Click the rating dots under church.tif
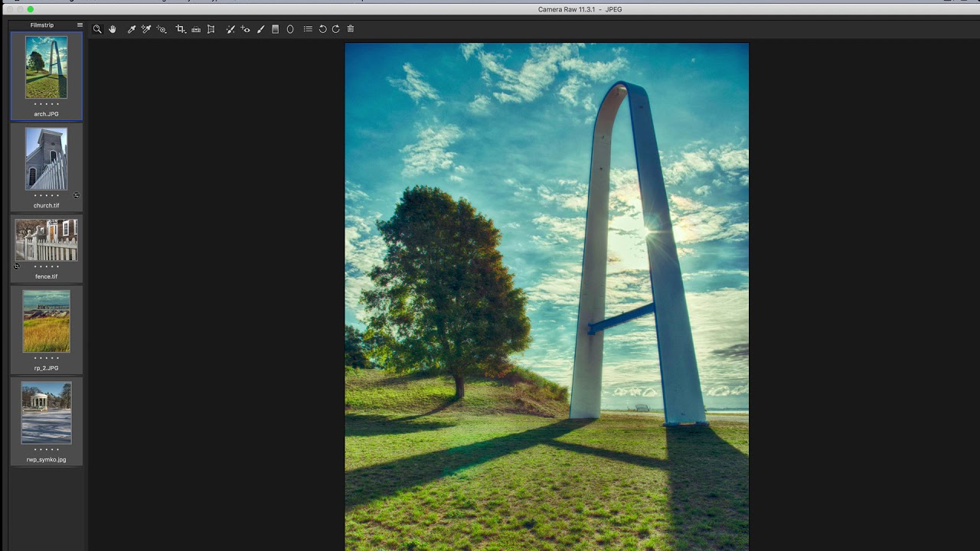The width and height of the screenshot is (980, 551). [x=46, y=195]
